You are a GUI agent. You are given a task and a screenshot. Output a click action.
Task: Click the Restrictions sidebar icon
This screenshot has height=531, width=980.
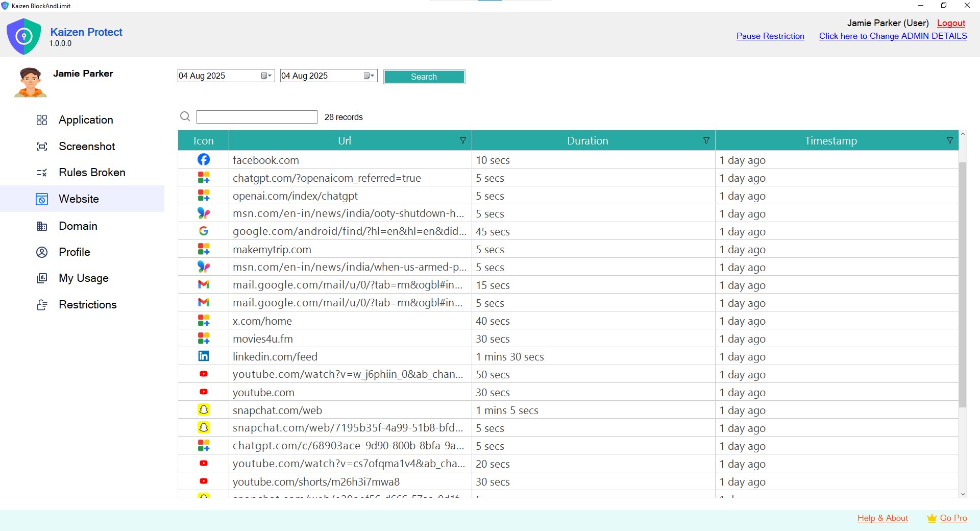tap(42, 305)
